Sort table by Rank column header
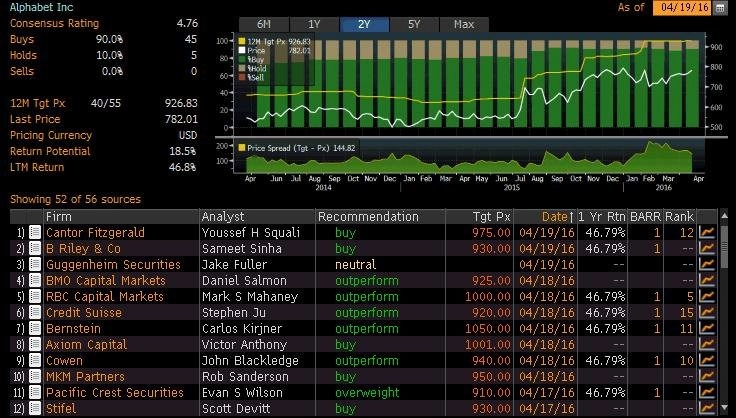 point(679,217)
